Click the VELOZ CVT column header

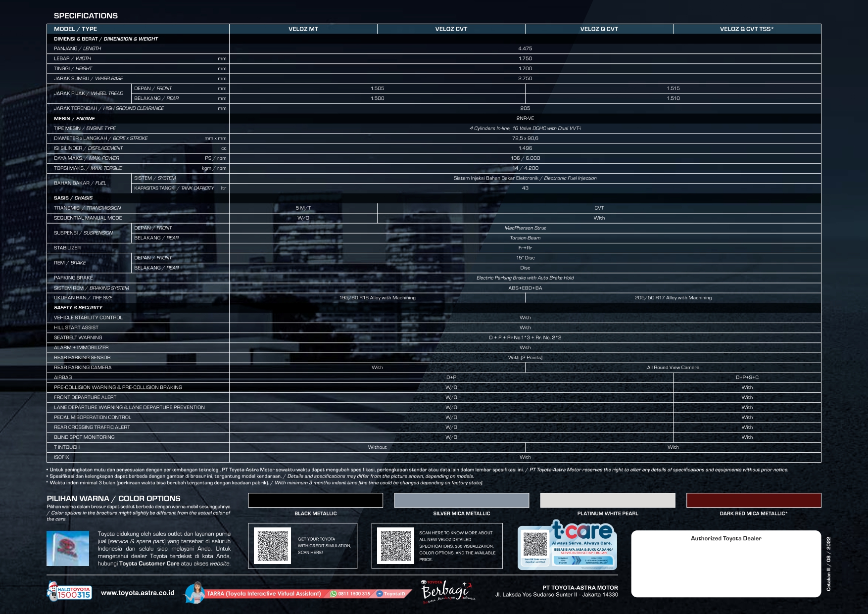tap(451, 29)
